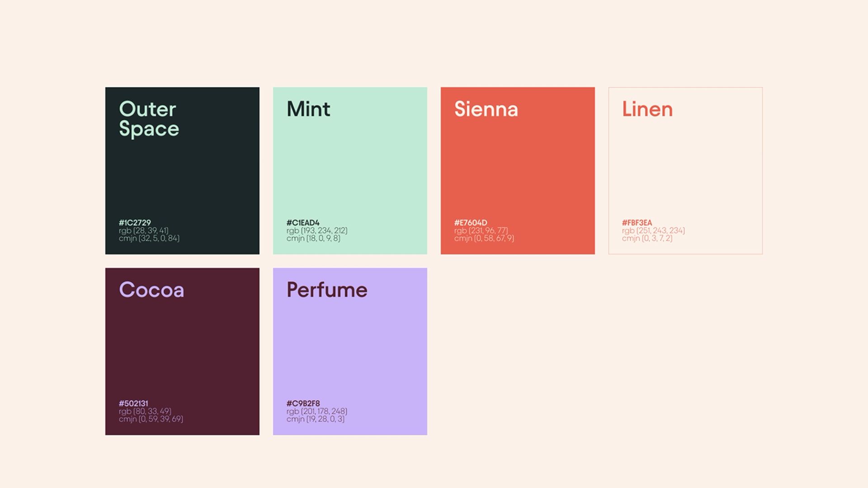The image size is (868, 488).
Task: Click hex code #FBF3EA
Action: pyautogui.click(x=637, y=223)
